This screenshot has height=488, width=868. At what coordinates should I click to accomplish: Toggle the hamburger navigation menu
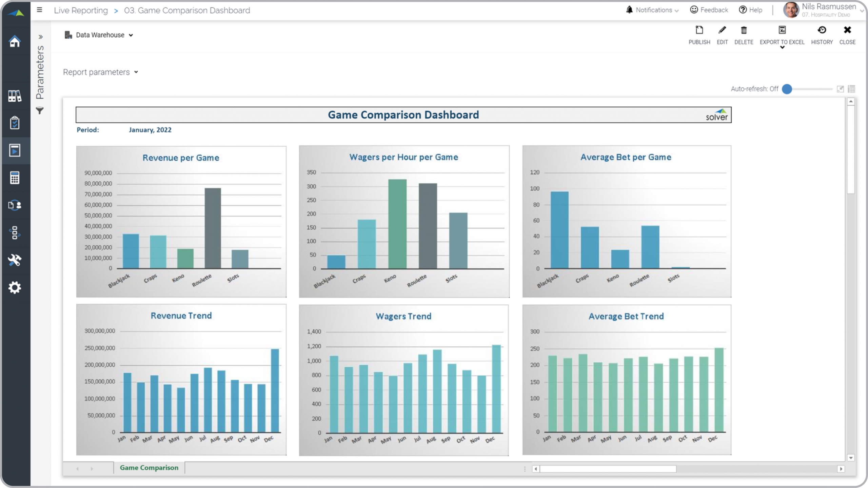(x=40, y=10)
